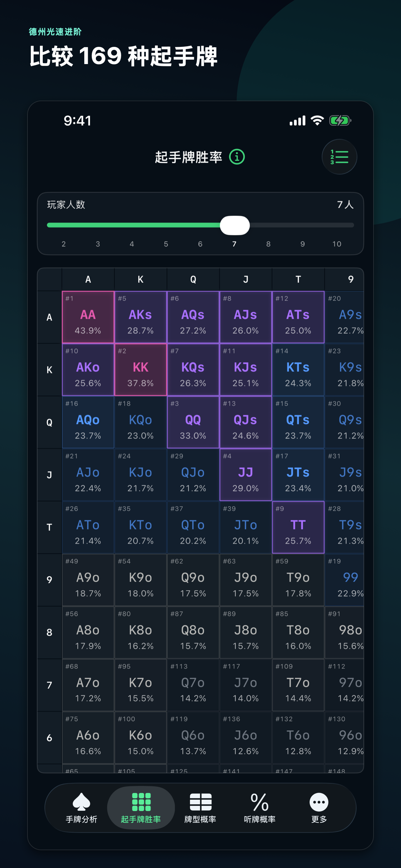The image size is (401, 868).
Task: Click column header T
Action: 298,279
